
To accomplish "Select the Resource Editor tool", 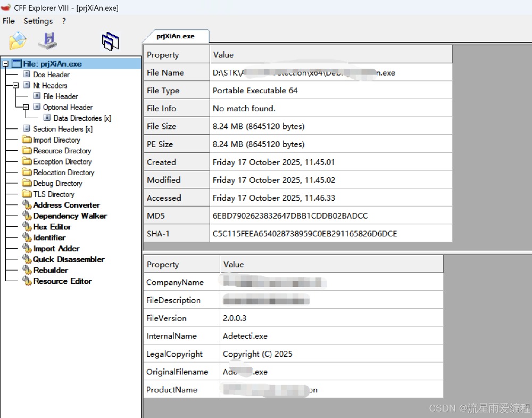I will tap(62, 281).
